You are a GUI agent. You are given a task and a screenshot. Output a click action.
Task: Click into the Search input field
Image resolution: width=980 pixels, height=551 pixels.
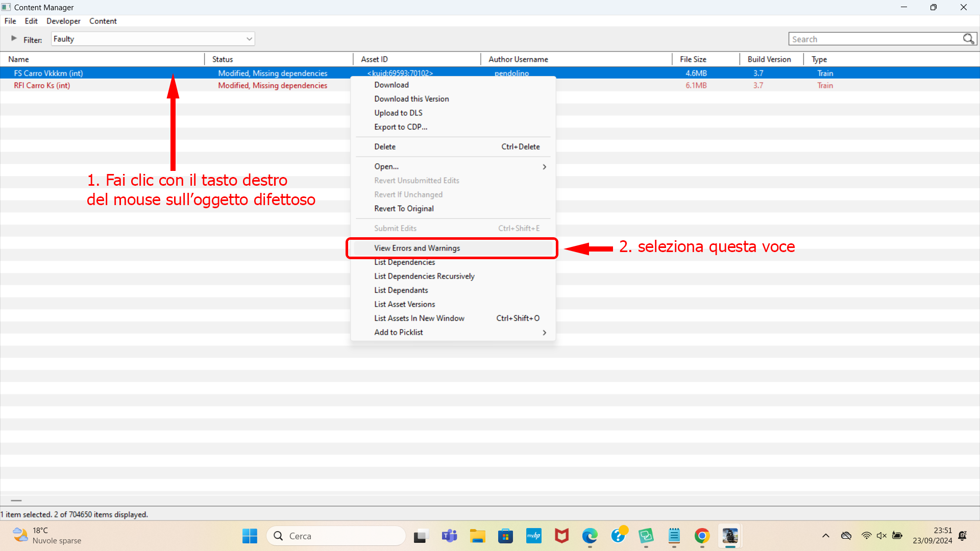click(x=875, y=39)
